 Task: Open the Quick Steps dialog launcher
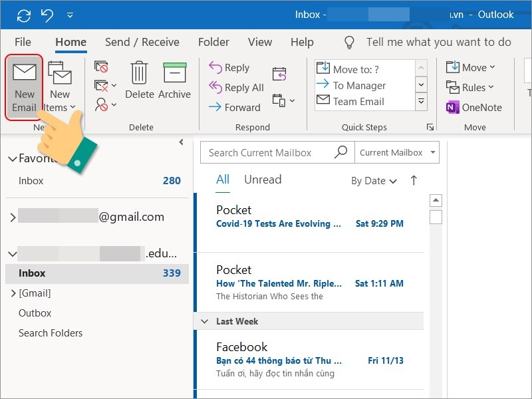pyautogui.click(x=430, y=127)
